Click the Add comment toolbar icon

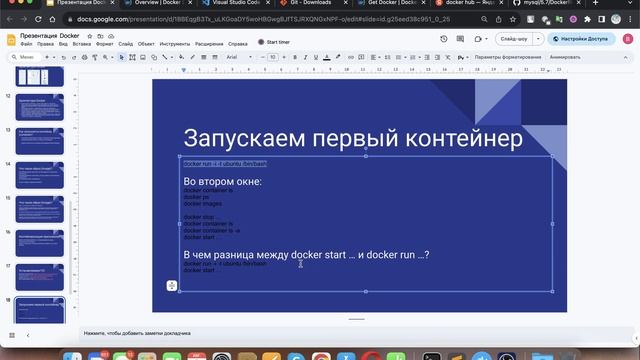click(x=361, y=58)
